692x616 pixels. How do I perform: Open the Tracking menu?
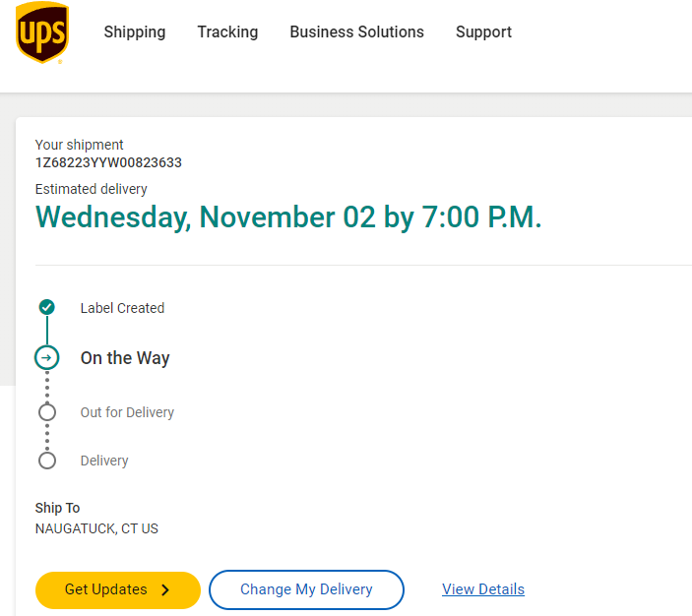click(227, 32)
